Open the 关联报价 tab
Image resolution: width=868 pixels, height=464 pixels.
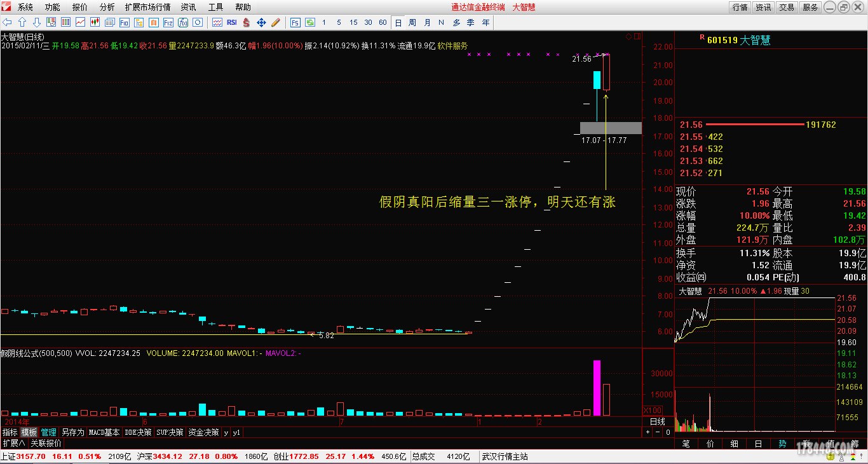(46, 443)
